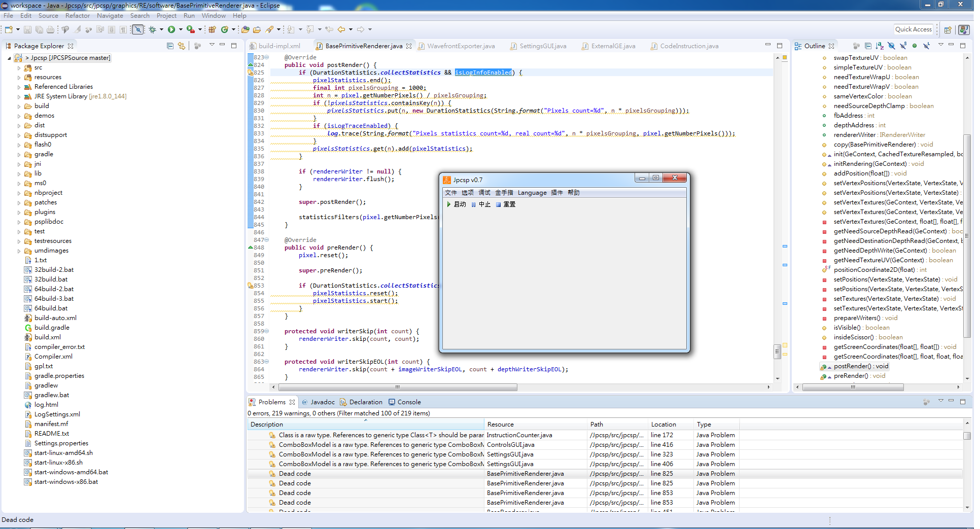
Task: Toggle Hide Static Members in Outline
Action: click(903, 46)
